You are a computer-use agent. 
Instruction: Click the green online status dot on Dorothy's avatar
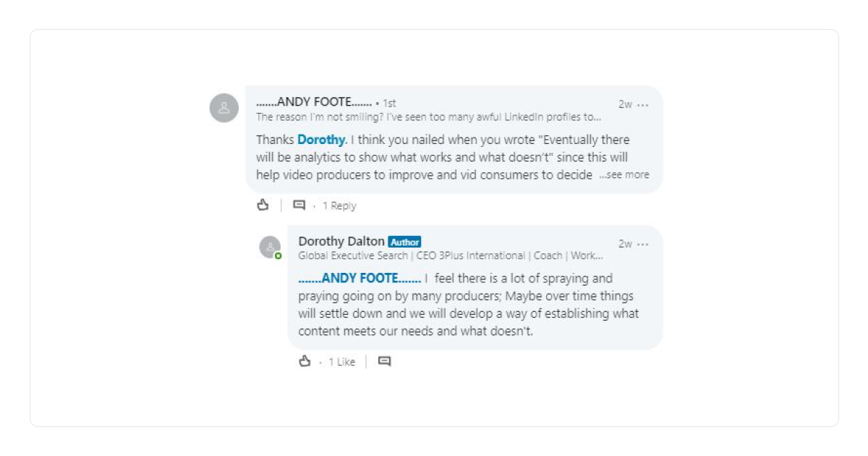coord(278,255)
